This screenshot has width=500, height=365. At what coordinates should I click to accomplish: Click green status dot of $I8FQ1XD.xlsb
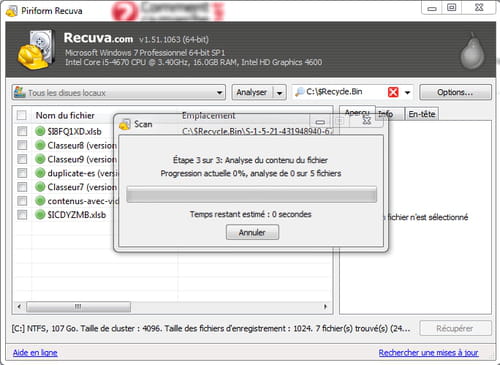click(40, 131)
